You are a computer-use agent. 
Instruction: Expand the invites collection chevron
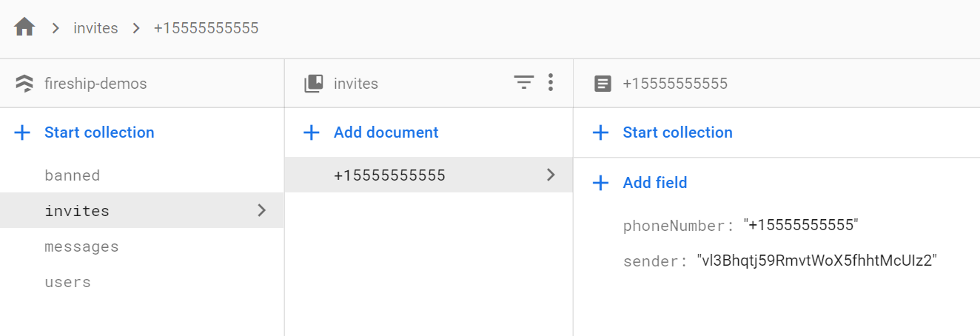[x=261, y=211]
